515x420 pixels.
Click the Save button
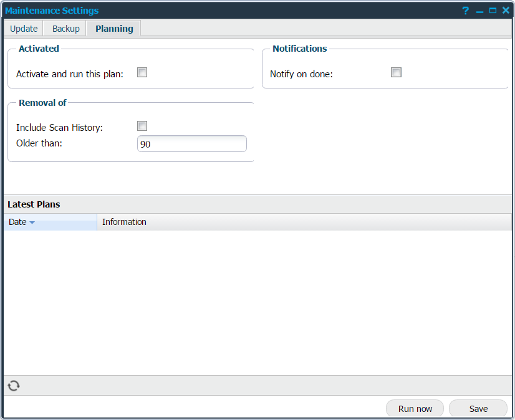point(478,409)
